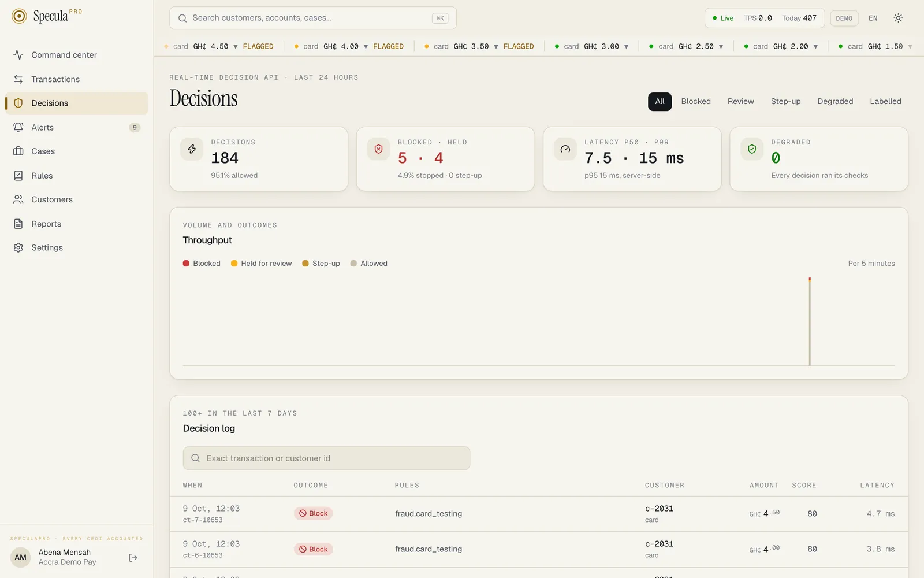Image resolution: width=924 pixels, height=578 pixels.
Task: Open Alerts bell icon in sidebar
Action: (18, 127)
